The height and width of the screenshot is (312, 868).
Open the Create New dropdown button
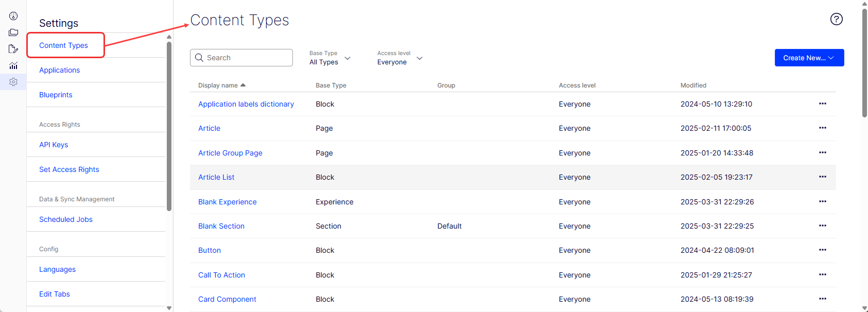[809, 58]
